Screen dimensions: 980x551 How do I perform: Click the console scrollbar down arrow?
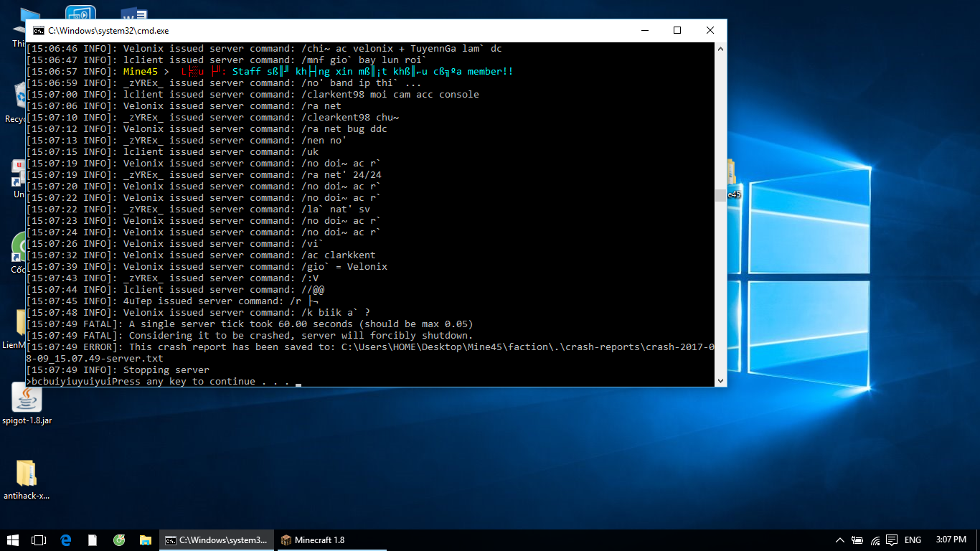click(x=720, y=381)
